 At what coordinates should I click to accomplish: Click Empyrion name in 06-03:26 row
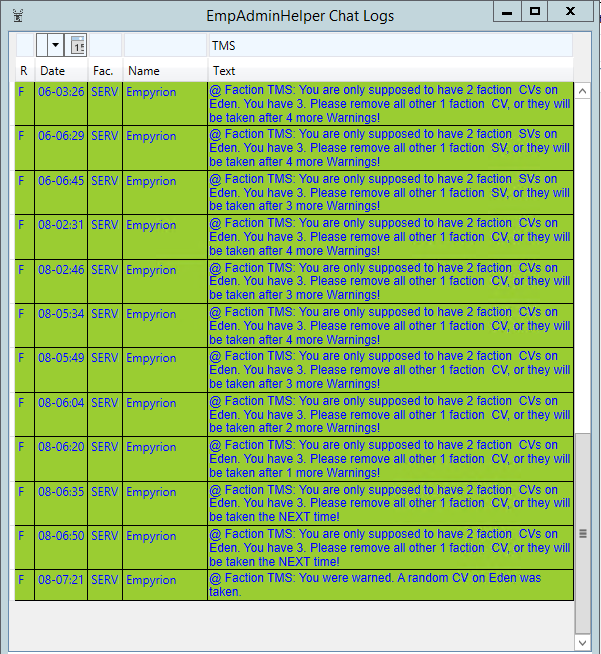(151, 92)
